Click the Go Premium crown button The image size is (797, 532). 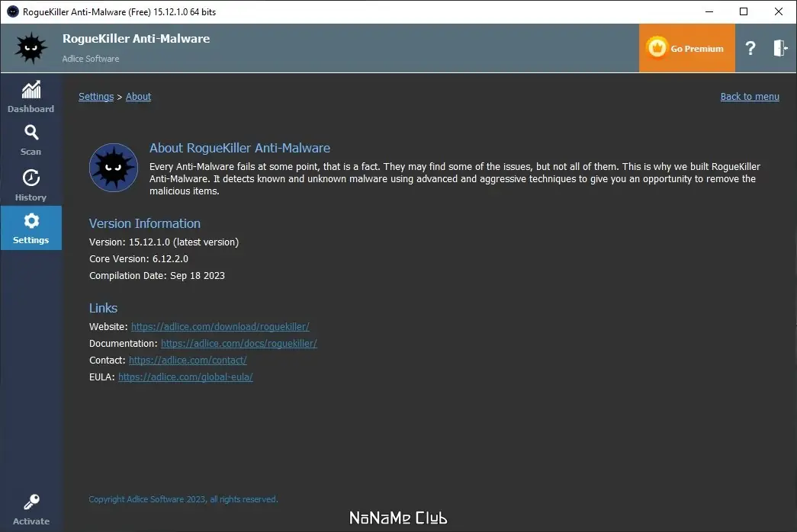tap(686, 48)
